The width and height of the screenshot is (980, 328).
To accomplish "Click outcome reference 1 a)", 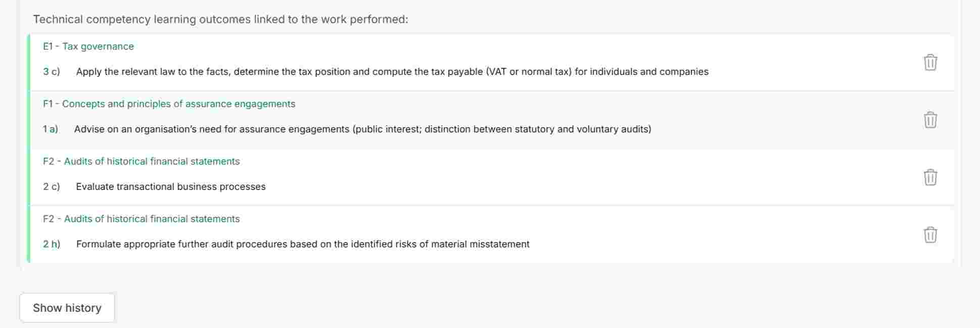I will 51,129.
